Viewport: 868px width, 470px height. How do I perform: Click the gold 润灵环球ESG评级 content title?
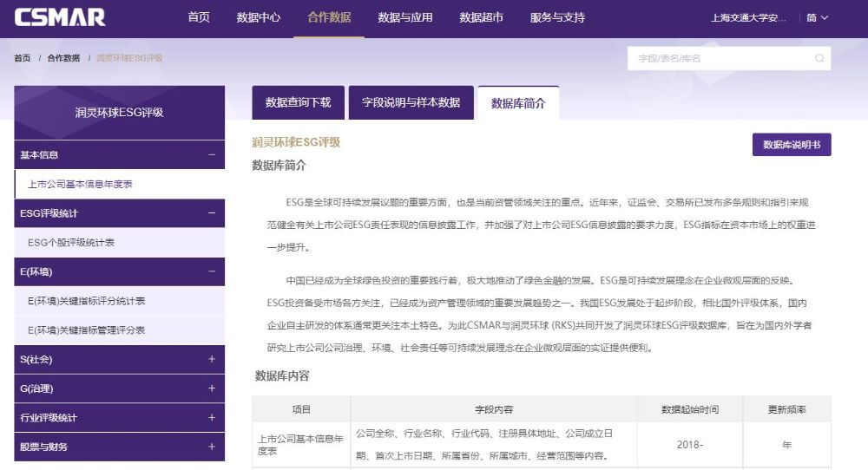tap(296, 142)
